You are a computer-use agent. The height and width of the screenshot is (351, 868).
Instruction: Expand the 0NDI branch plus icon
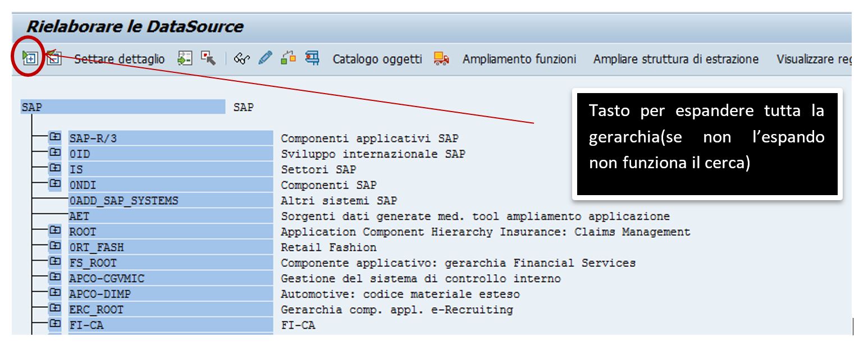[x=54, y=184]
